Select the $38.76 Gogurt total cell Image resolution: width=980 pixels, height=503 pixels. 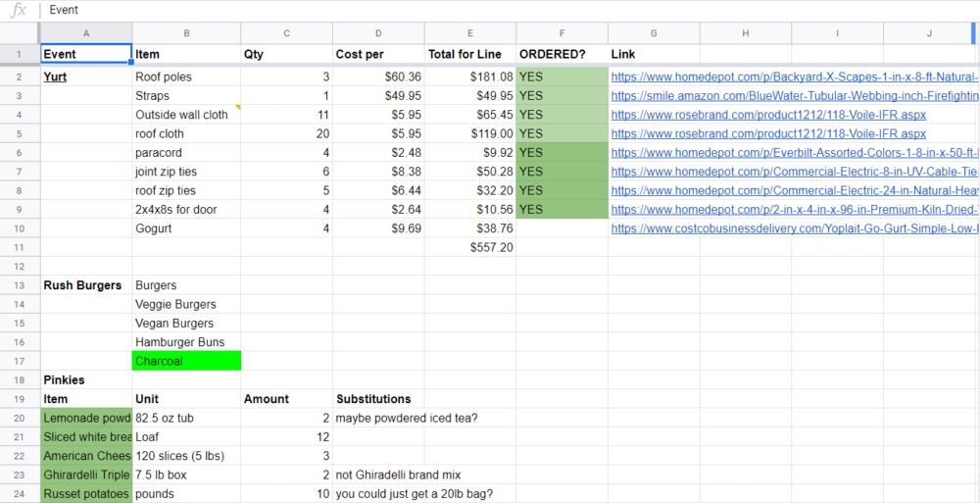point(470,228)
